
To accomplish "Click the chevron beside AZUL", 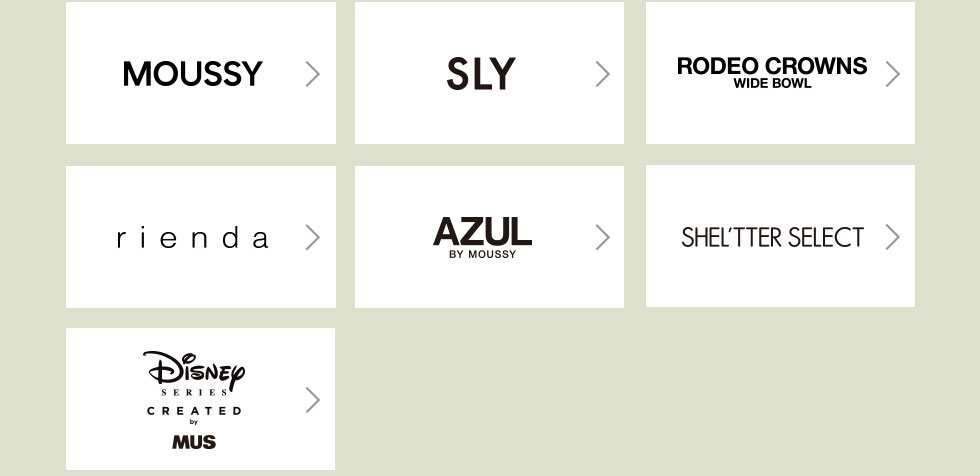I will tap(602, 237).
